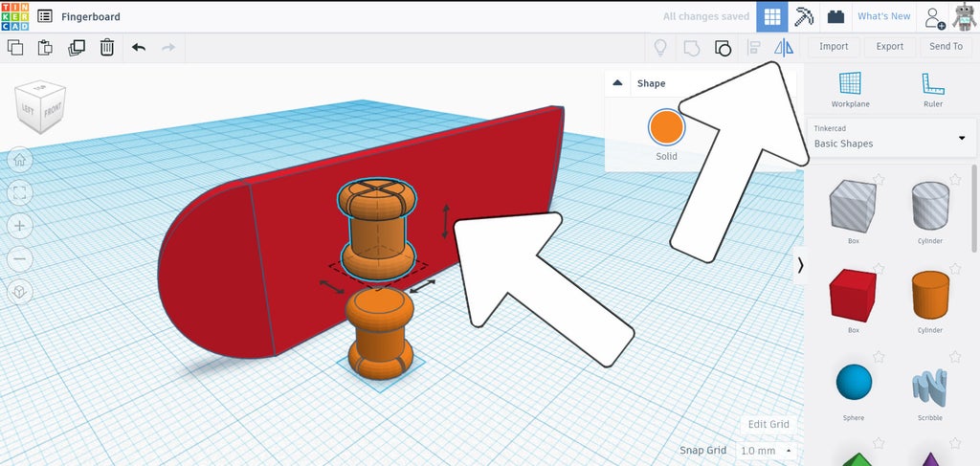Image resolution: width=980 pixels, height=466 pixels.
Task: Select the lower orange wheel shape
Action: [380, 334]
